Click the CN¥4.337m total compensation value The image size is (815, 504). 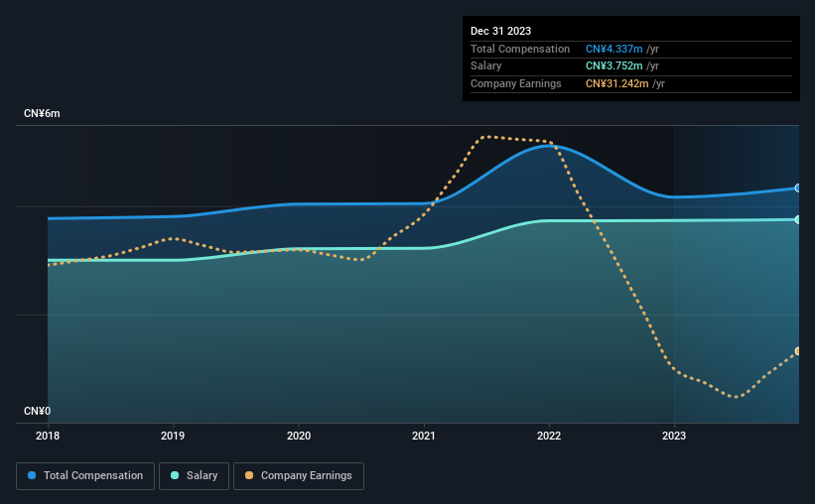point(613,49)
